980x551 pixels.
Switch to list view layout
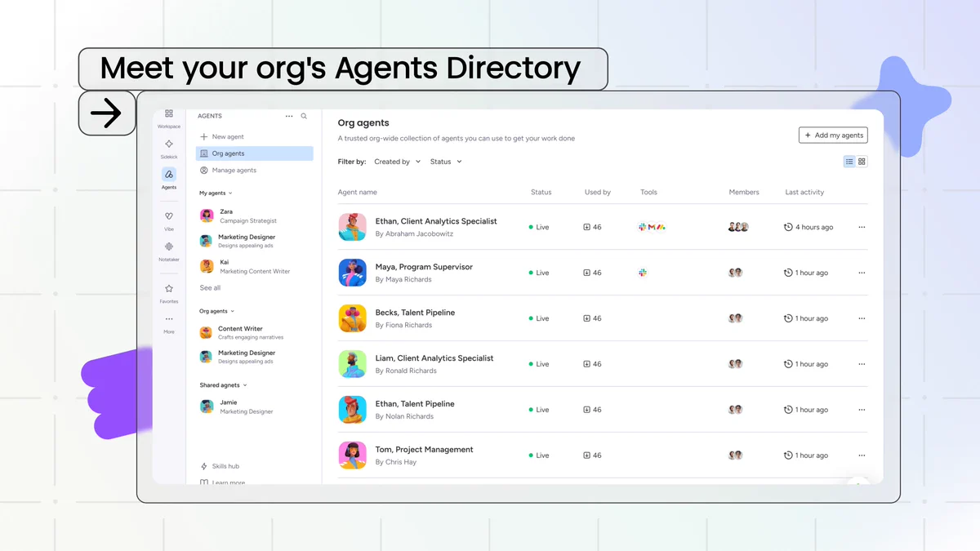849,162
